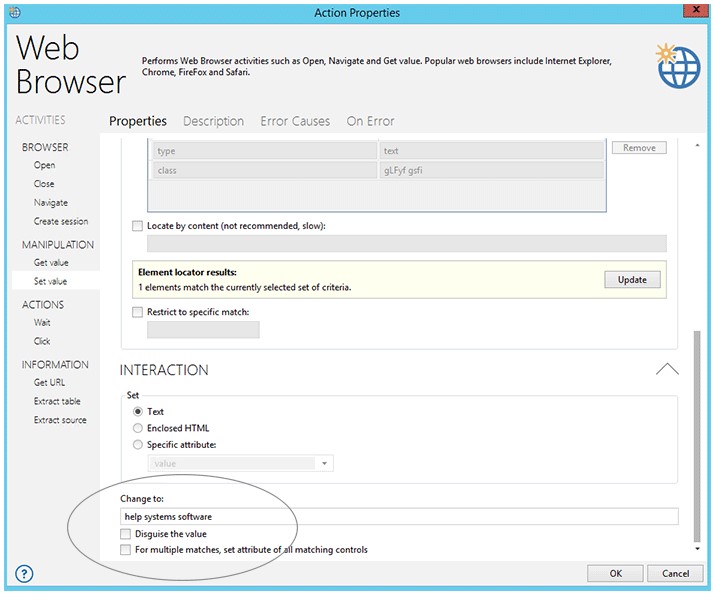Viewport: 714px width, 593px height.
Task: Click the help question mark icon
Action: (x=24, y=573)
